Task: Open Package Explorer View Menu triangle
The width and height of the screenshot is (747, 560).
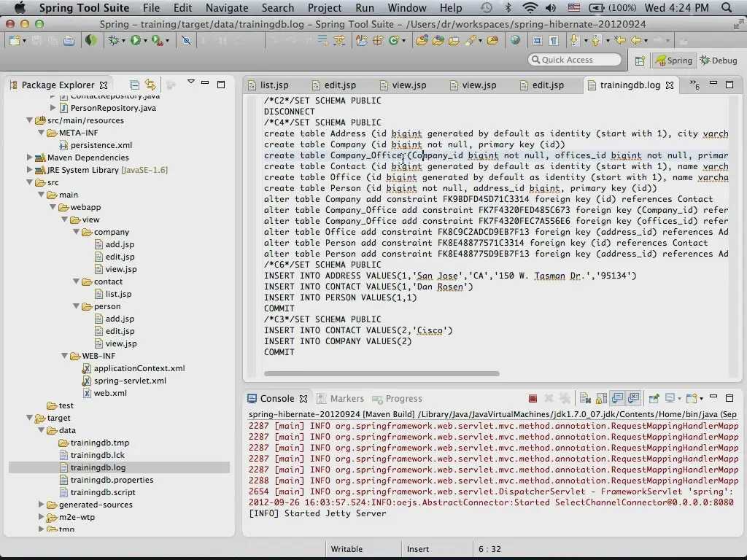Action: pos(191,82)
